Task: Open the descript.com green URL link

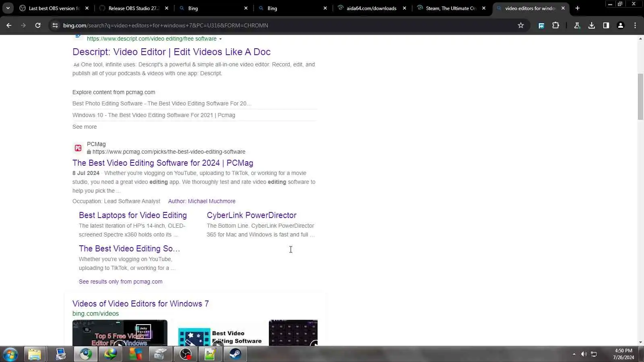Action: coord(152,39)
